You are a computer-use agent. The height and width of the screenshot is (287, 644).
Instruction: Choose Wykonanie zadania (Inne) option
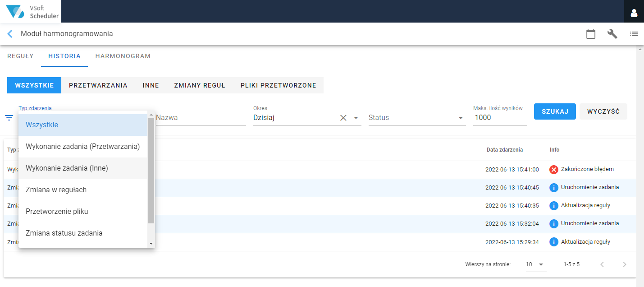click(x=83, y=168)
